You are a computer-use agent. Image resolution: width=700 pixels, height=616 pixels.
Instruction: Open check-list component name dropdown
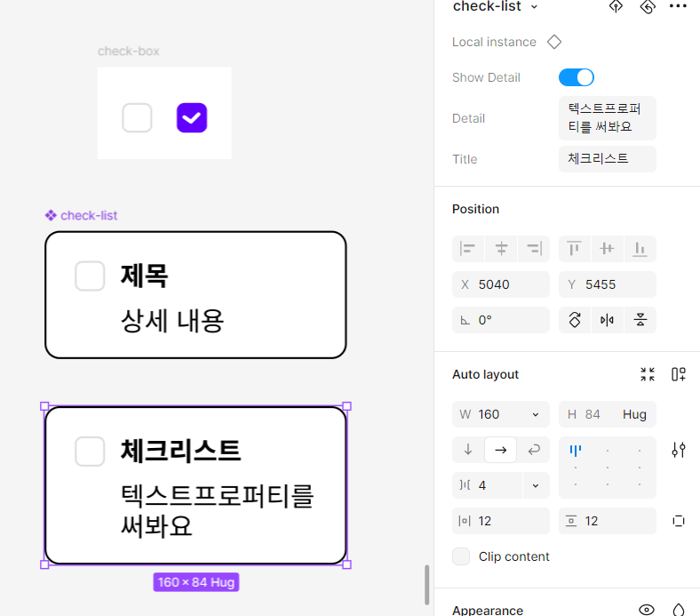coord(535,7)
